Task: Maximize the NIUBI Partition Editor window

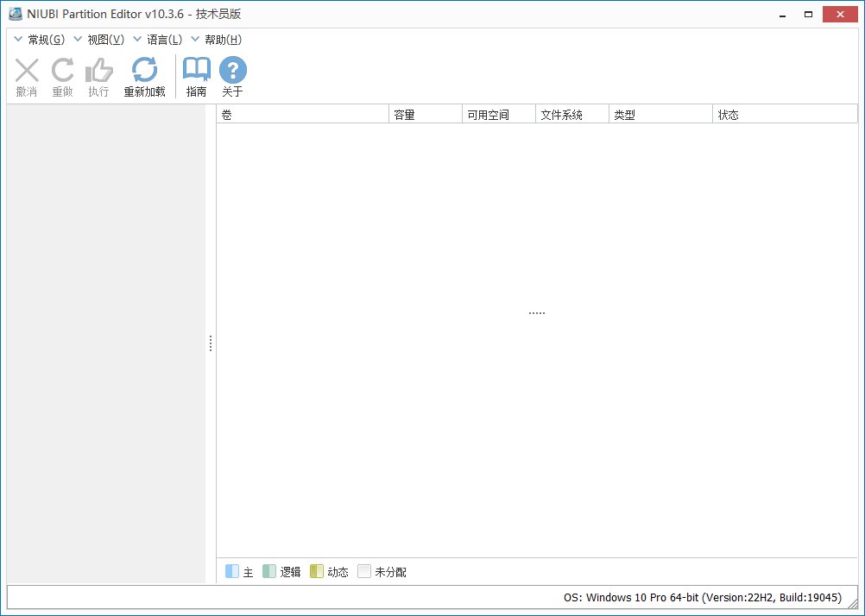Action: point(808,15)
